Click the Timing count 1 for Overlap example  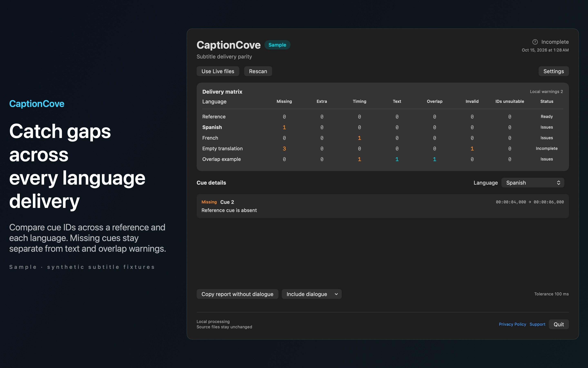click(x=359, y=159)
